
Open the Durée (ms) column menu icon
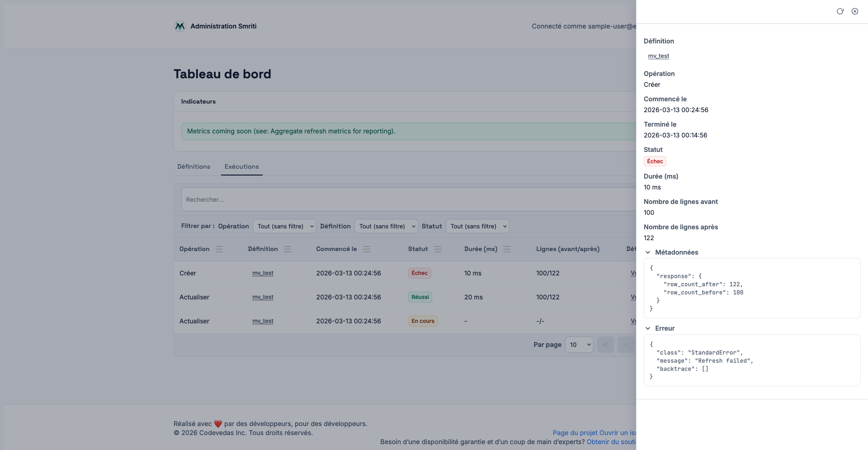[507, 249]
